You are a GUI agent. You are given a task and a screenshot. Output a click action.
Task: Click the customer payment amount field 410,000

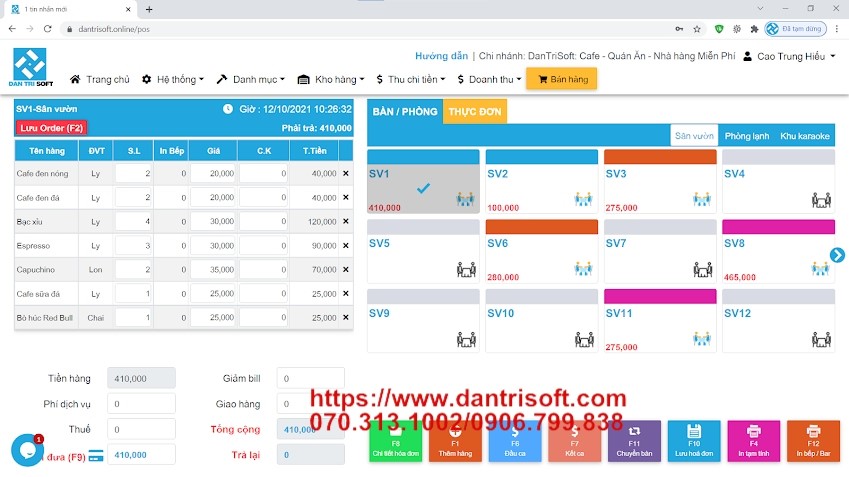141,455
